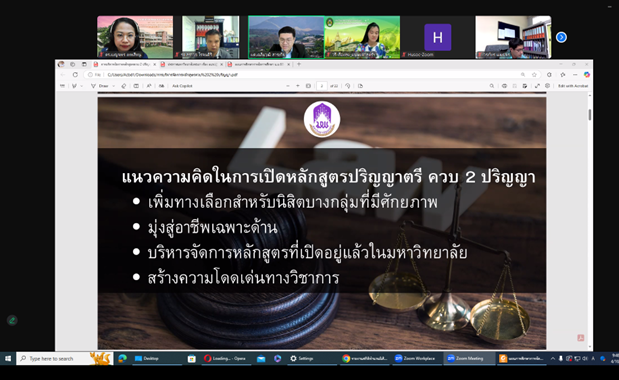The height and width of the screenshot is (380, 619).
Task: Switch to Zoom Workplace taskbar item
Action: tap(416, 358)
